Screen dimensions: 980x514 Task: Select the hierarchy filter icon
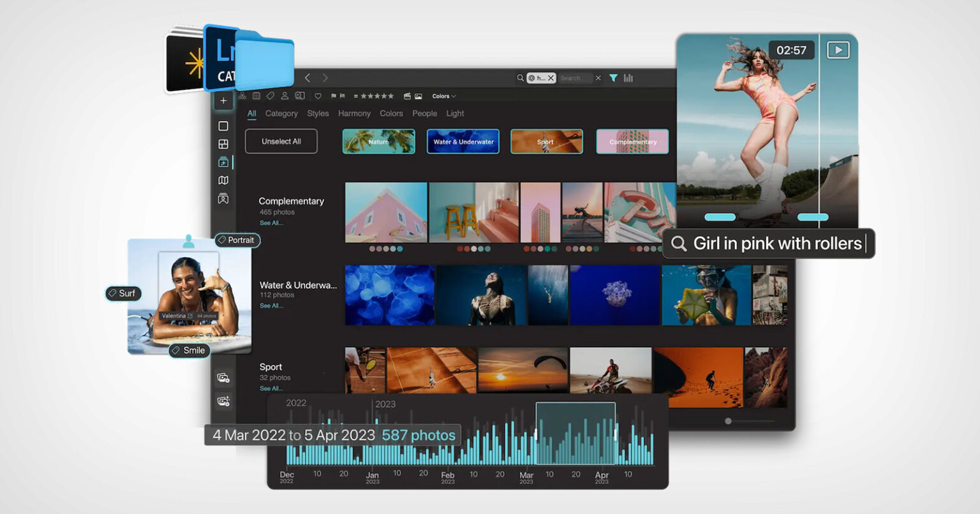point(242,96)
